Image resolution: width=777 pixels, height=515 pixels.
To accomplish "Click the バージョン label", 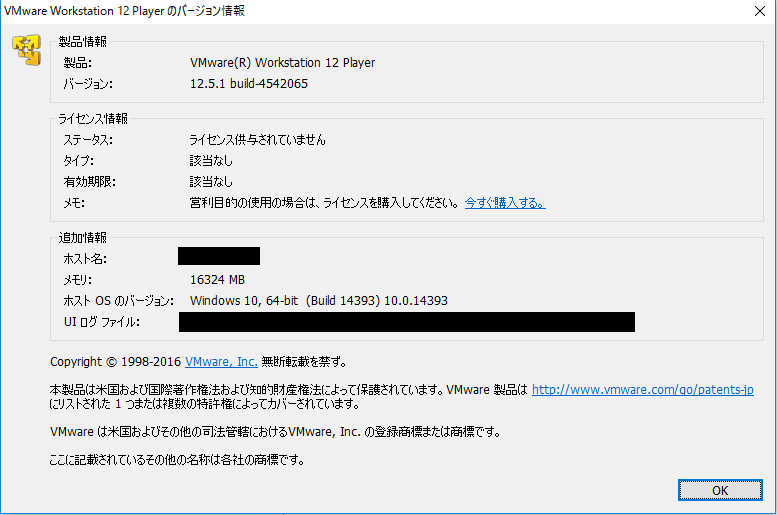I will click(x=88, y=84).
